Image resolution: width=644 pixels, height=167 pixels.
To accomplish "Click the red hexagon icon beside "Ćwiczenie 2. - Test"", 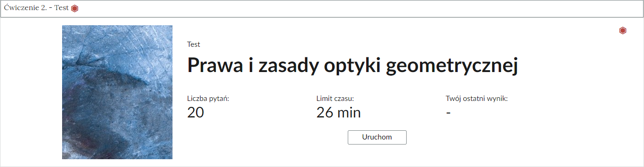I will [x=75, y=8].
